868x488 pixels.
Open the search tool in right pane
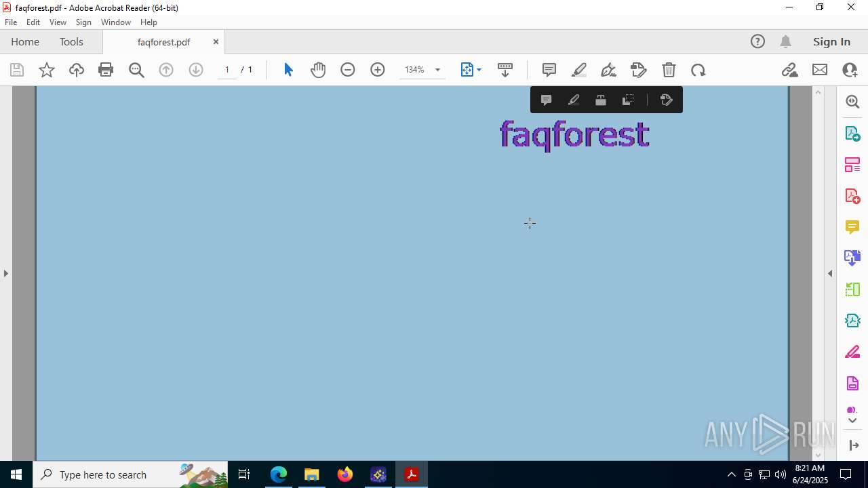pyautogui.click(x=852, y=102)
